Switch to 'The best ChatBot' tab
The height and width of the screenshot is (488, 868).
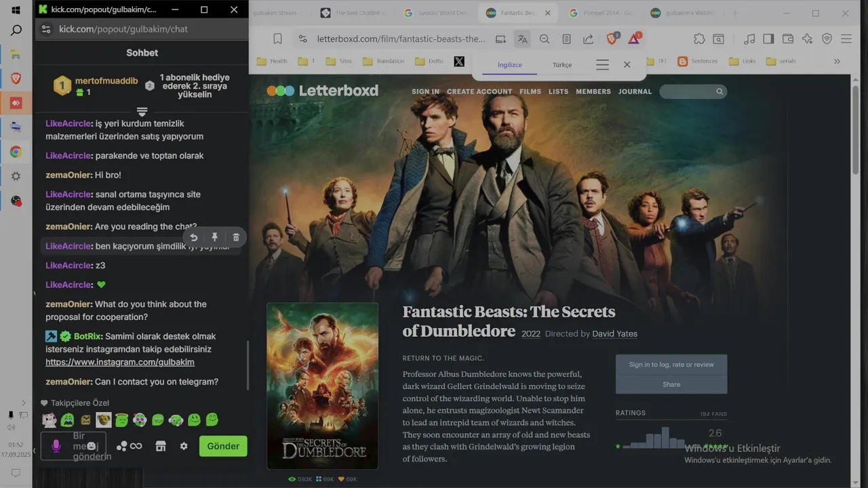(x=354, y=13)
